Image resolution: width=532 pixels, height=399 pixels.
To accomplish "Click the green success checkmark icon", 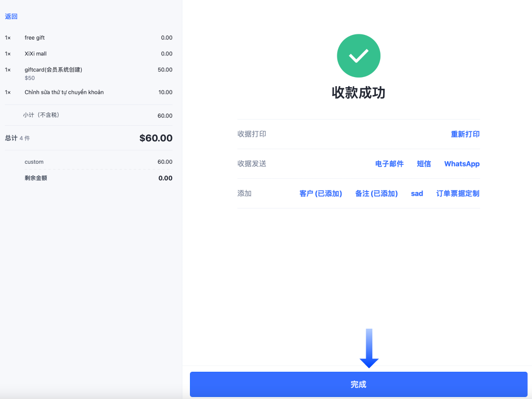I will point(358,55).
